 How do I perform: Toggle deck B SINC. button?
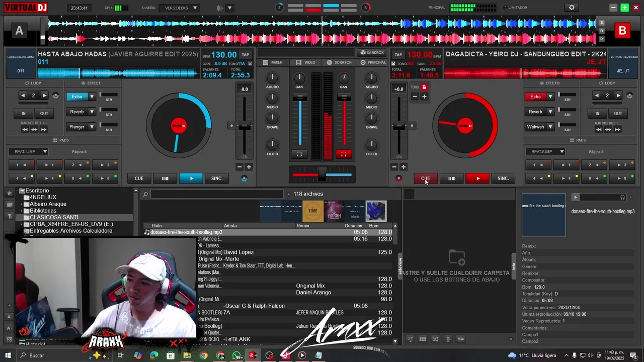click(503, 178)
